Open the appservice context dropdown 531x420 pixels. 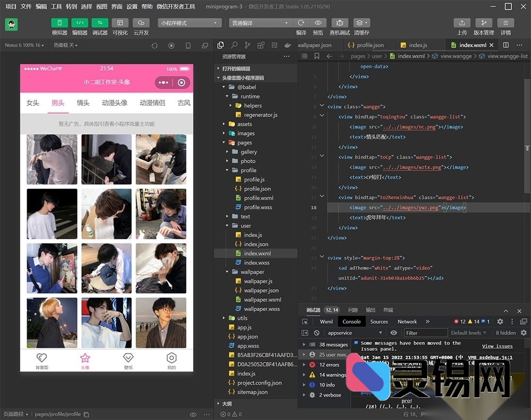pos(355,333)
